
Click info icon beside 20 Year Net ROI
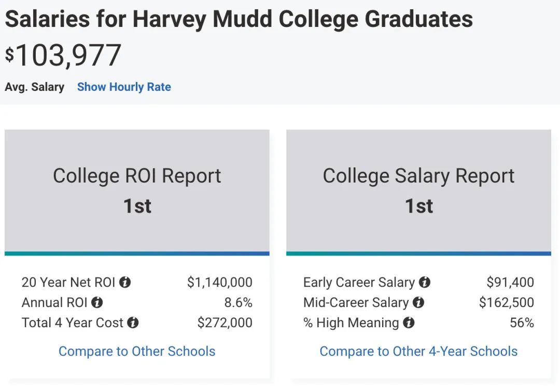[124, 283]
